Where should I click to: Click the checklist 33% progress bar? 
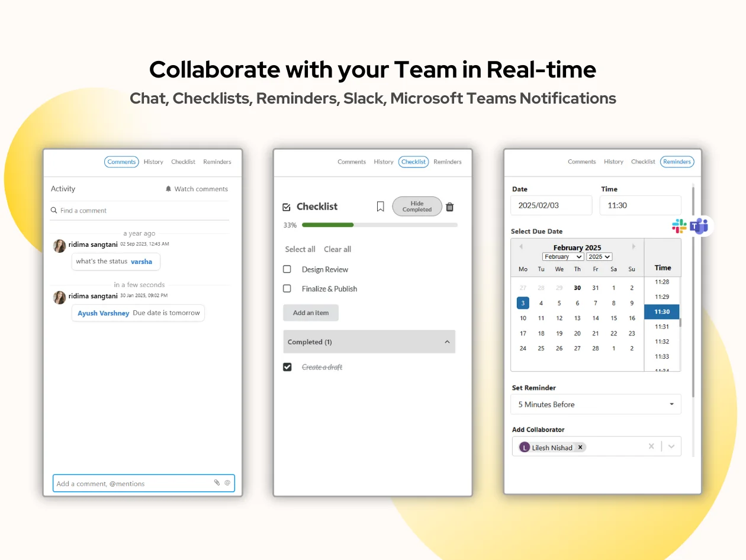point(379,225)
